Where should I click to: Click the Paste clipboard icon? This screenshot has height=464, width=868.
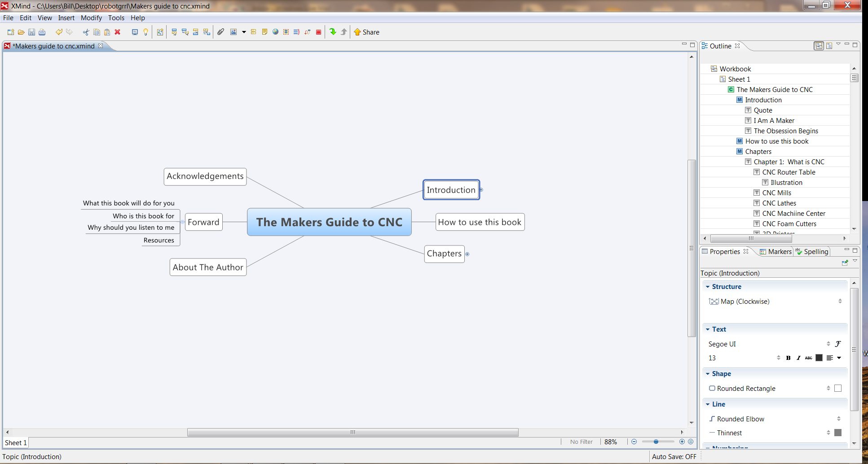pos(107,32)
